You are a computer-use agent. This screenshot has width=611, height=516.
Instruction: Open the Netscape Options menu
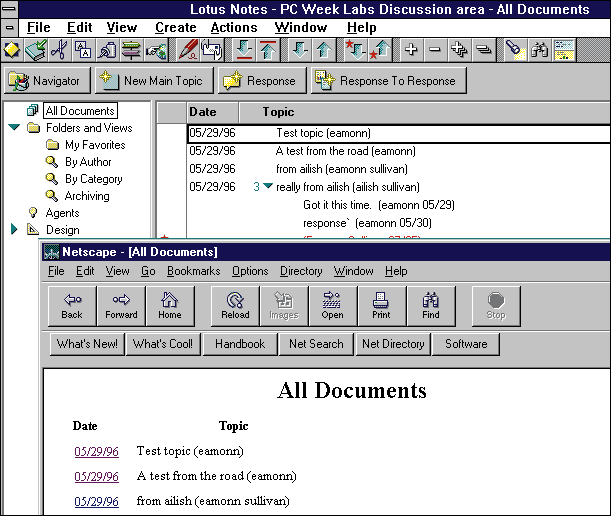[x=250, y=271]
